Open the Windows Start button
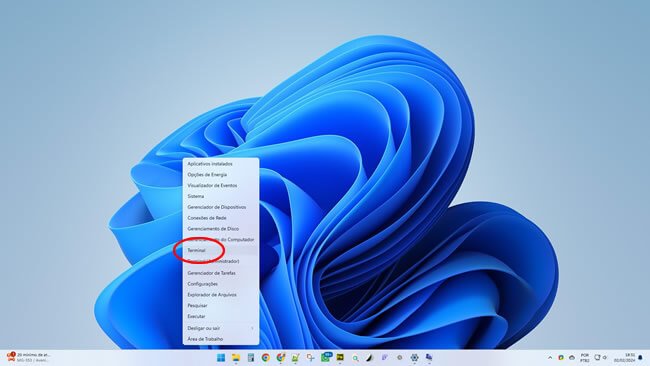Viewport: 650px width, 366px height. coord(221,357)
